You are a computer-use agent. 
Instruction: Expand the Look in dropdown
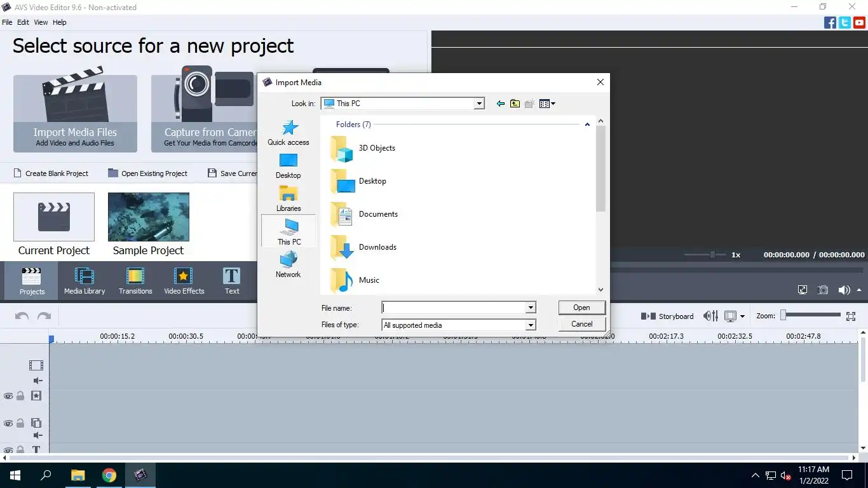(x=480, y=104)
